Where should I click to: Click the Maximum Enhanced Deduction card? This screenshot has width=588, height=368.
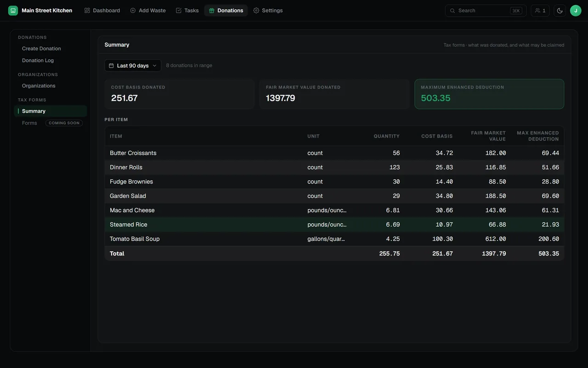pyautogui.click(x=489, y=94)
